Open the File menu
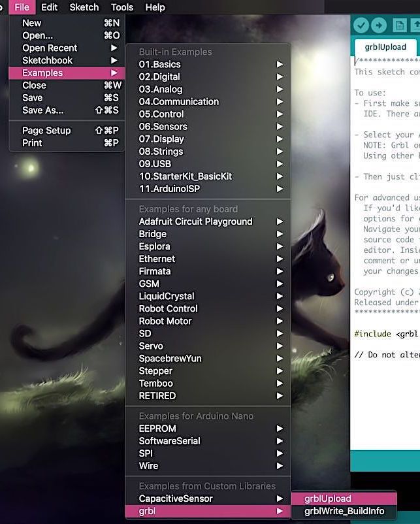Viewport: 420px width, 524px height. coord(22,7)
